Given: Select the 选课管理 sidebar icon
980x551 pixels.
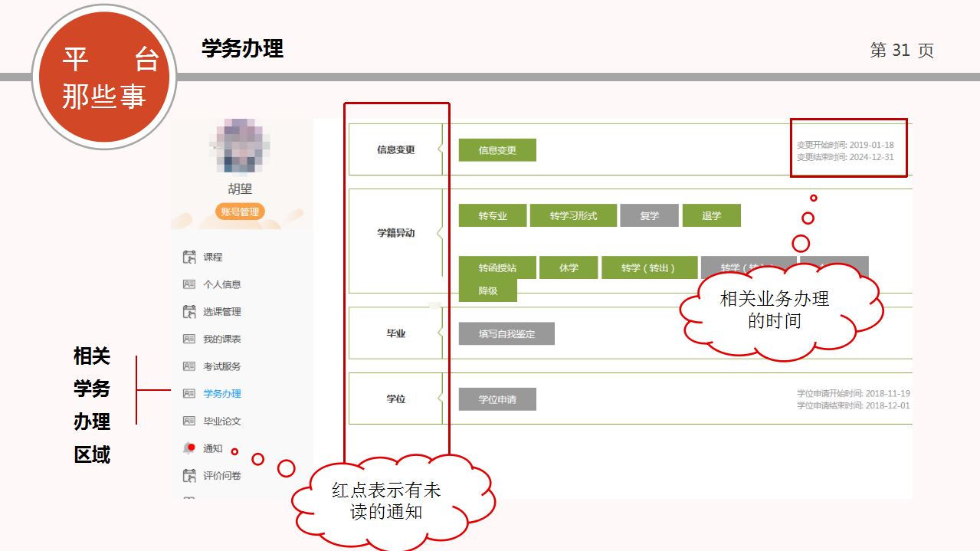Looking at the screenshot, I should pyautogui.click(x=189, y=311).
